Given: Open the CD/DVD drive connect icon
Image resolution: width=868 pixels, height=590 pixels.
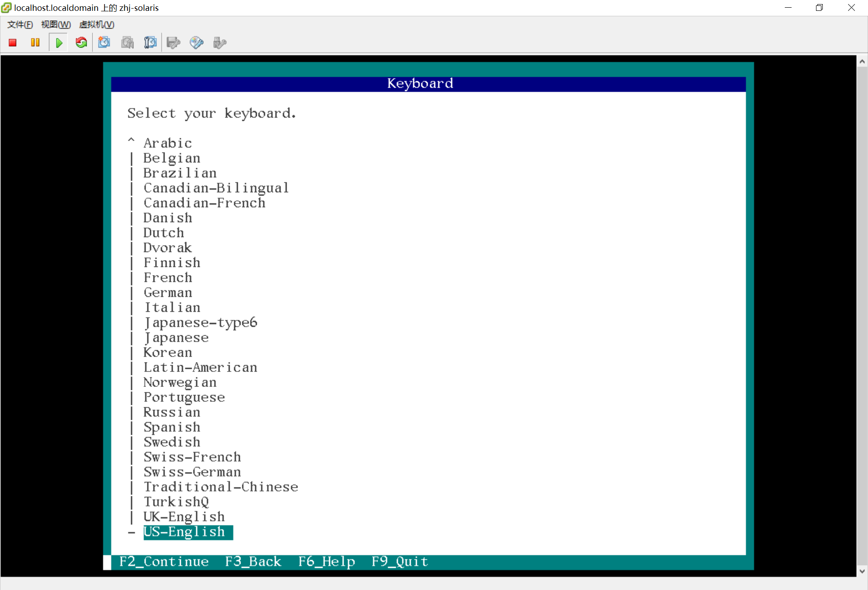Looking at the screenshot, I should pyautogui.click(x=196, y=43).
